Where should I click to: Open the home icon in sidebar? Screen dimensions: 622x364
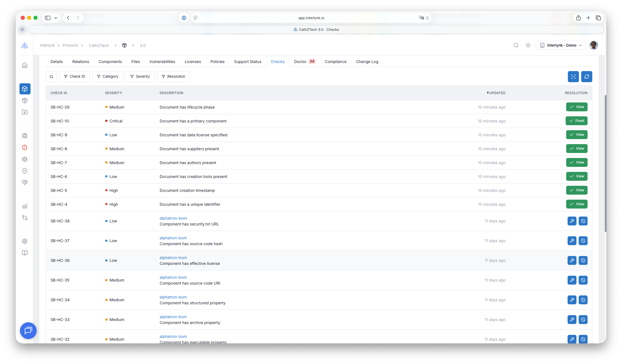[x=25, y=65]
